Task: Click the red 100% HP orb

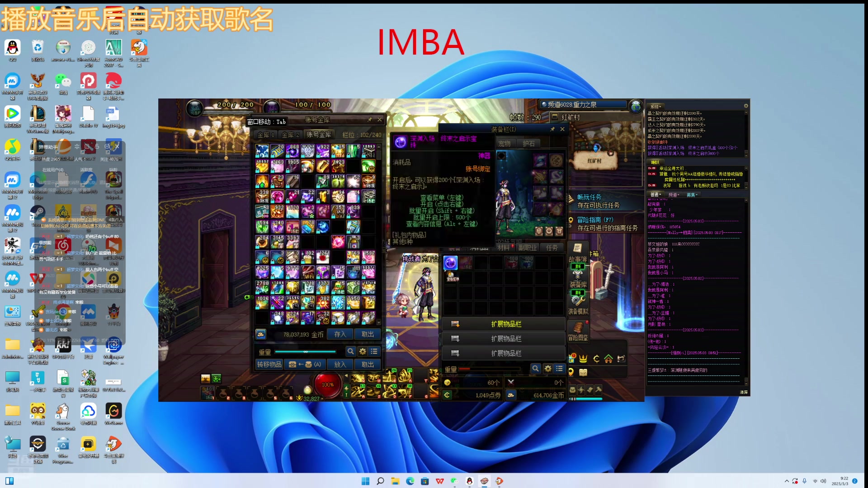Action: pyautogui.click(x=328, y=385)
